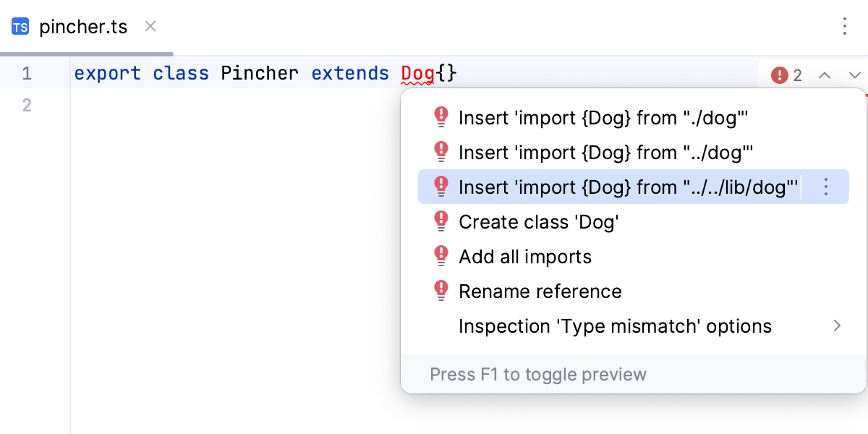Open the red error lightbulb next to './dog' import fix

tap(441, 117)
